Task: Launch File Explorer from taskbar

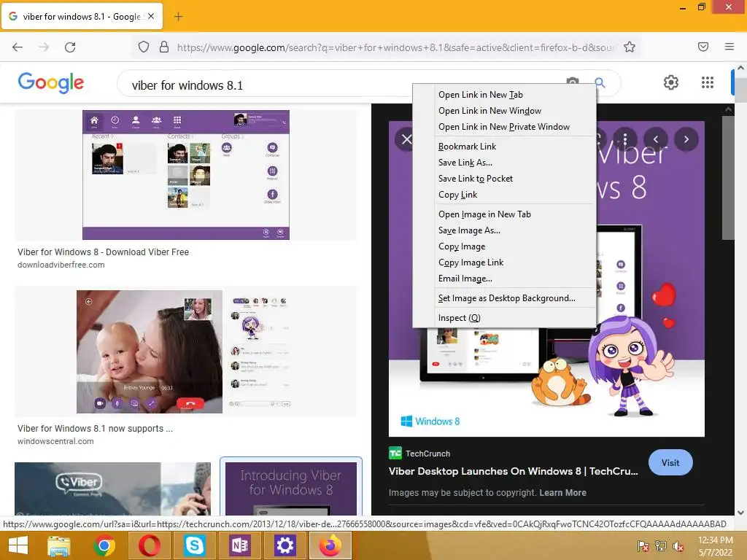Action: coord(58,545)
